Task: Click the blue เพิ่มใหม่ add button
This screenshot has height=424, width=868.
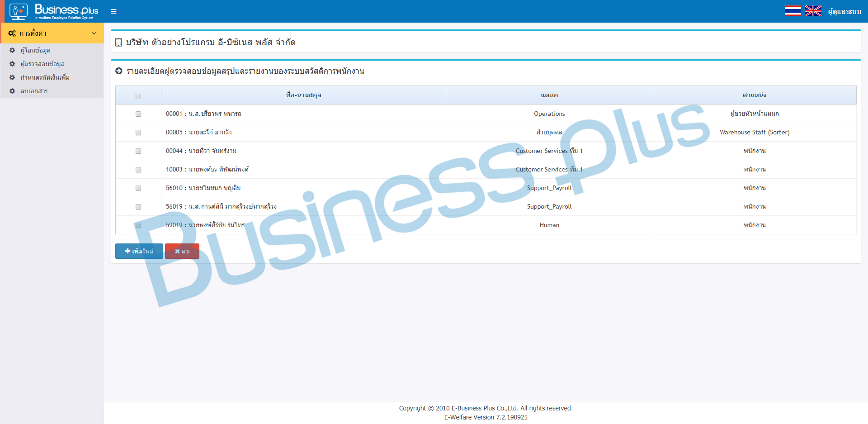Action: click(139, 251)
